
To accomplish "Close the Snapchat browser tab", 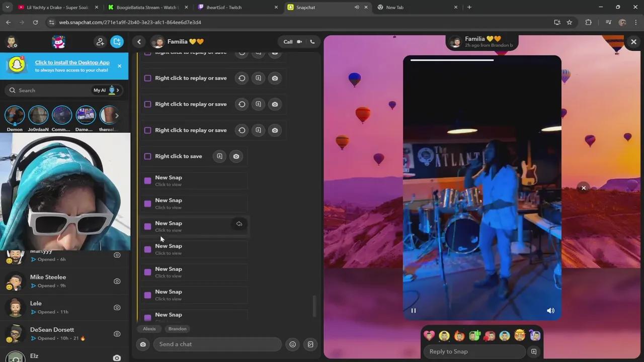I will click(x=366, y=8).
